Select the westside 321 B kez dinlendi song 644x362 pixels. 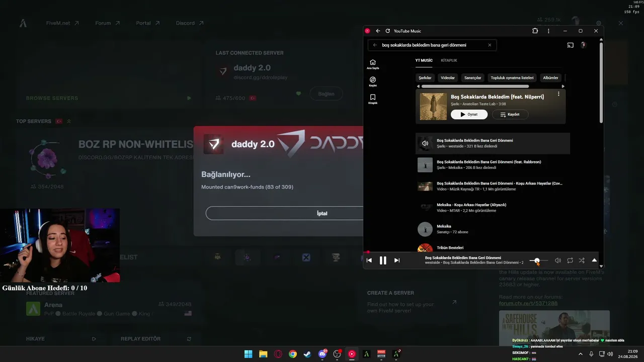click(493, 143)
